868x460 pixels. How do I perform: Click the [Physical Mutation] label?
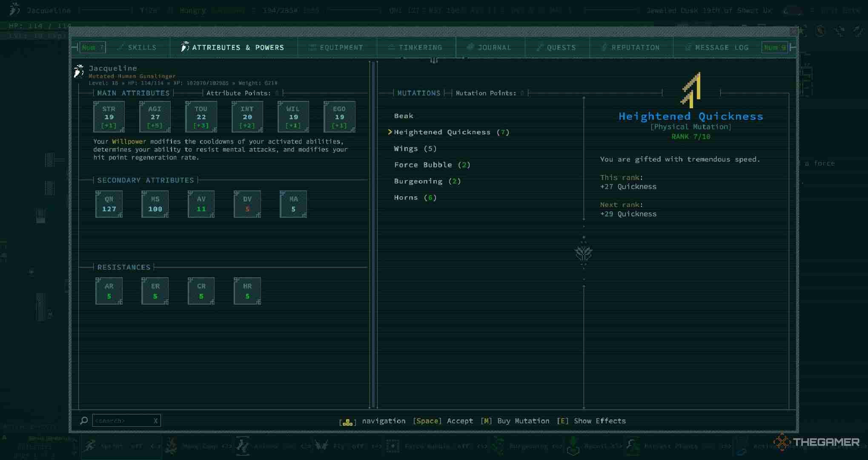tap(690, 127)
